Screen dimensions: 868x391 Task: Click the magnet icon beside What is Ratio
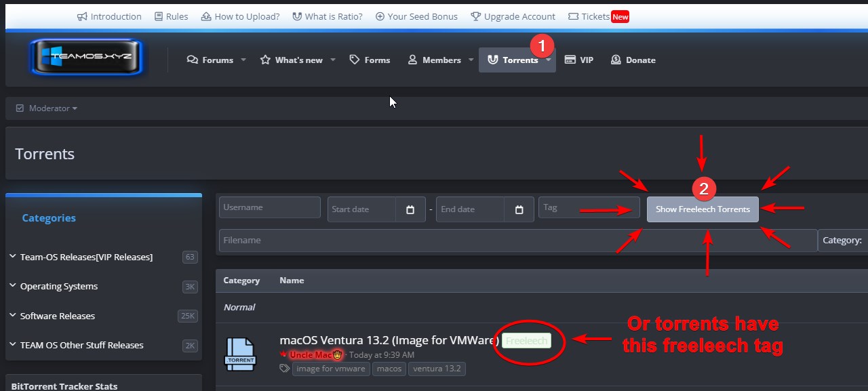(x=296, y=16)
